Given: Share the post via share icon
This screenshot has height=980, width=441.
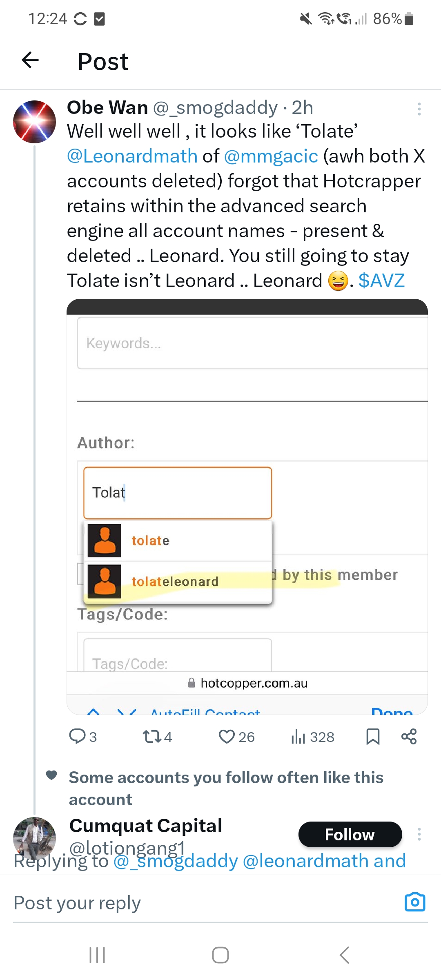Looking at the screenshot, I should (x=409, y=737).
